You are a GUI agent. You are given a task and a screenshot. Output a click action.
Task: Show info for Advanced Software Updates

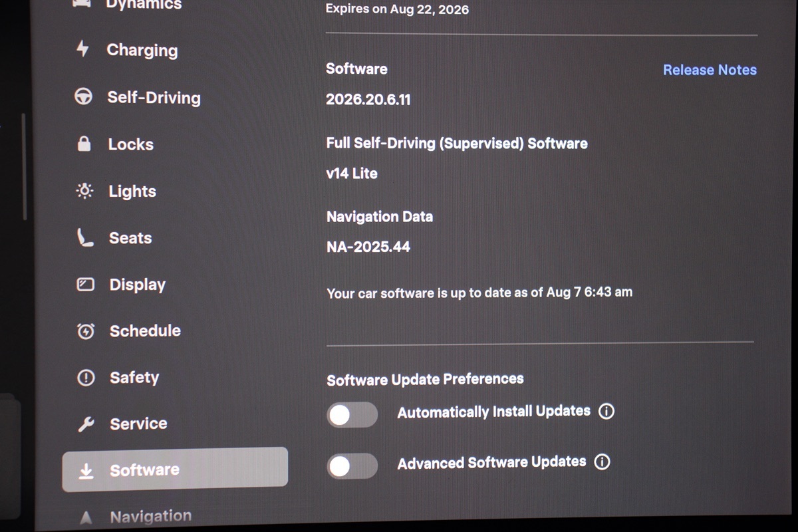click(602, 462)
